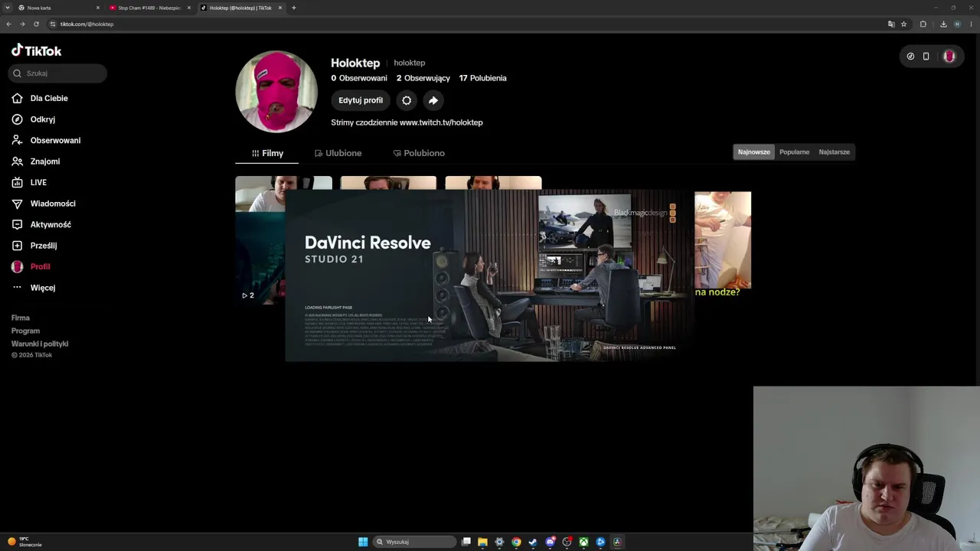Click share profile arrow icon
The width and height of the screenshot is (980, 551).
433,100
